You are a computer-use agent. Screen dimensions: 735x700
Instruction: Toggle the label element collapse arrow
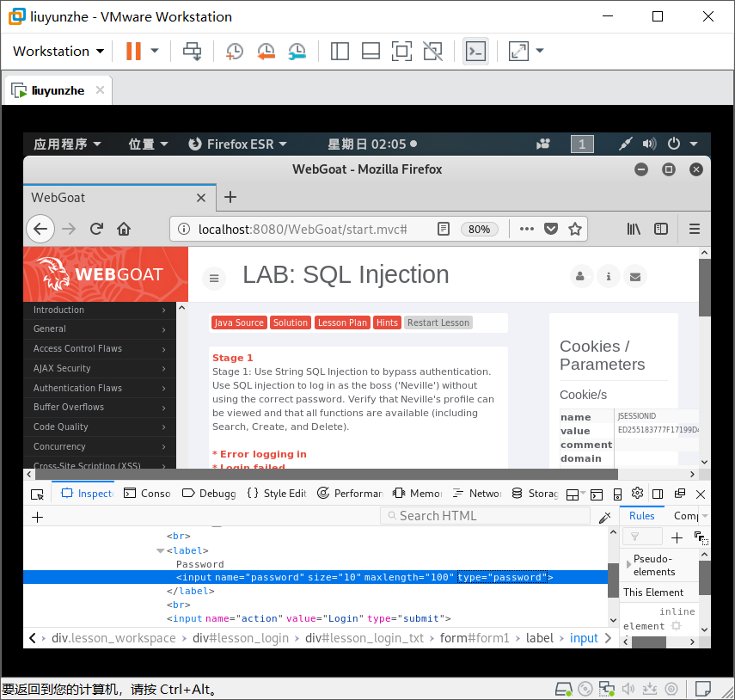point(160,551)
